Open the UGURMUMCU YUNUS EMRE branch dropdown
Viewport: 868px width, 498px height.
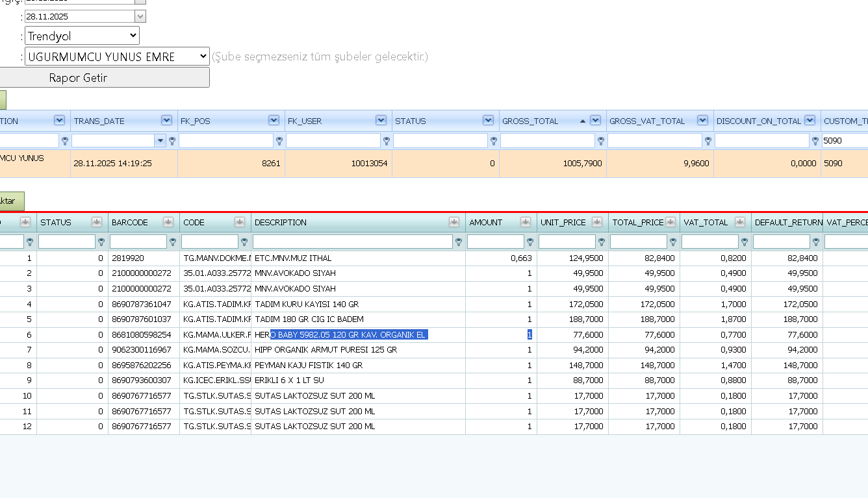coord(117,56)
